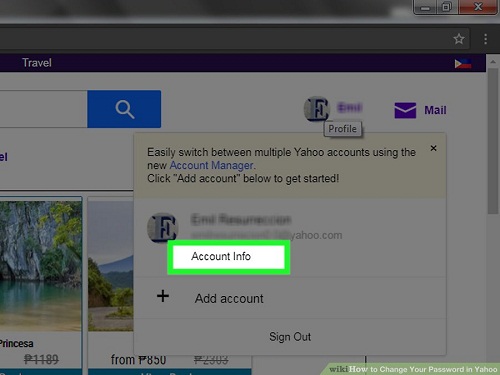Click the bookmark star icon
Screen dimensions: 500x375
tap(459, 39)
